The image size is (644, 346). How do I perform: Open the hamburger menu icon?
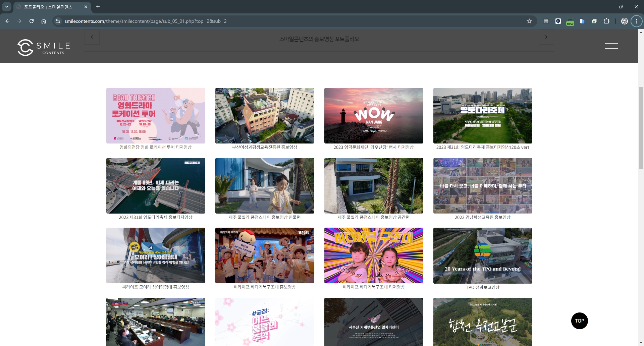point(611,46)
